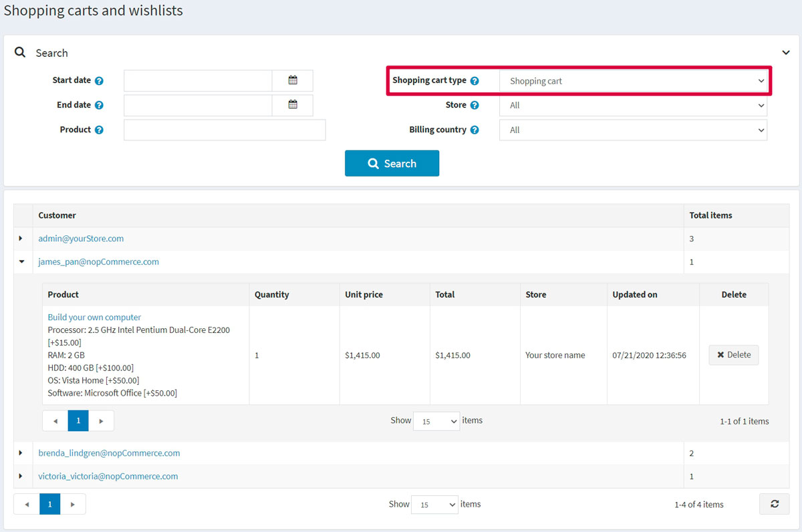
Task: Open the Store dropdown
Action: (x=633, y=106)
